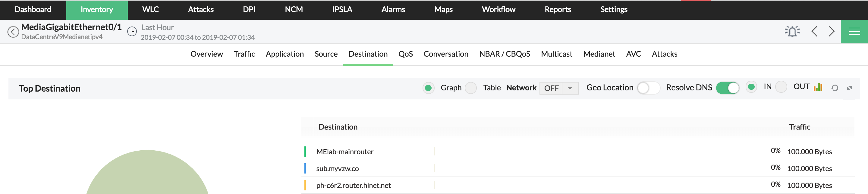Click the colored bar chart icon
Image resolution: width=868 pixels, height=194 pixels.
[x=818, y=88]
